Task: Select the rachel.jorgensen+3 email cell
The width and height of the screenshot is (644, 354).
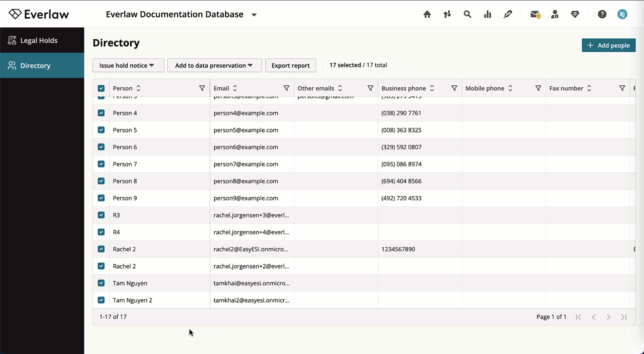Action: tap(252, 215)
